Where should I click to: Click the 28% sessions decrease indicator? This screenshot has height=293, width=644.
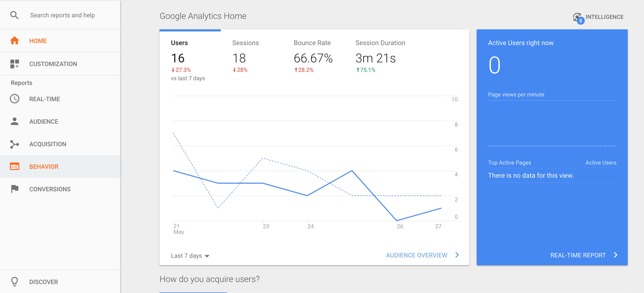point(240,70)
